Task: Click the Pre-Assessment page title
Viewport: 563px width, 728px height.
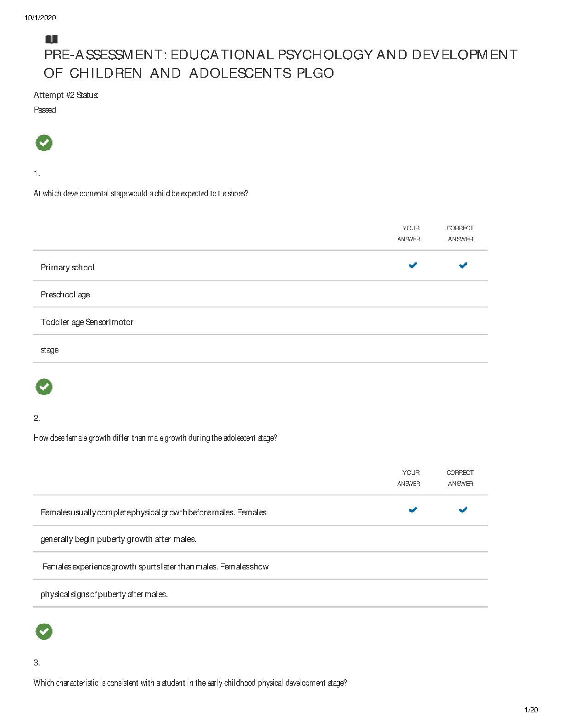Action: click(281, 64)
